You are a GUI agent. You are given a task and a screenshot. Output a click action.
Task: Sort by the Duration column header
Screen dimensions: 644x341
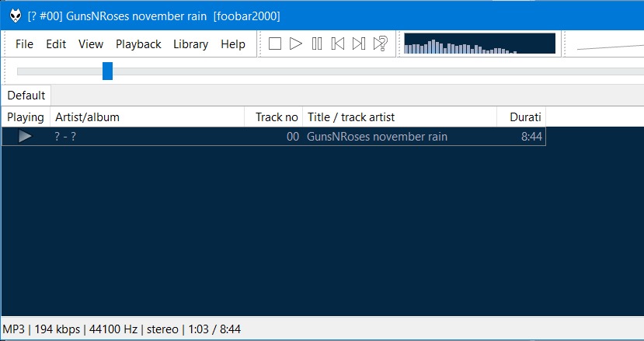[521, 117]
